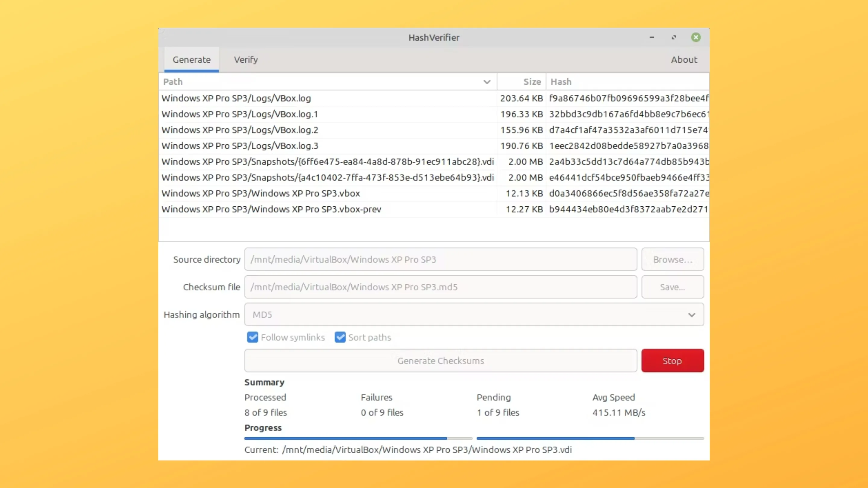868x488 pixels.
Task: Select the Windows XP Pro SP3.vbox-prev row
Action: tap(271, 209)
